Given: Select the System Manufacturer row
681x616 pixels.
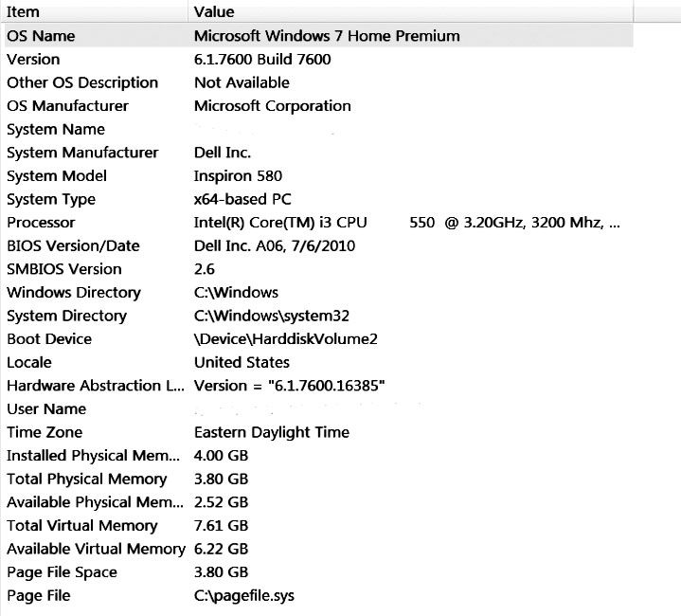Looking at the screenshot, I should tap(82, 153).
